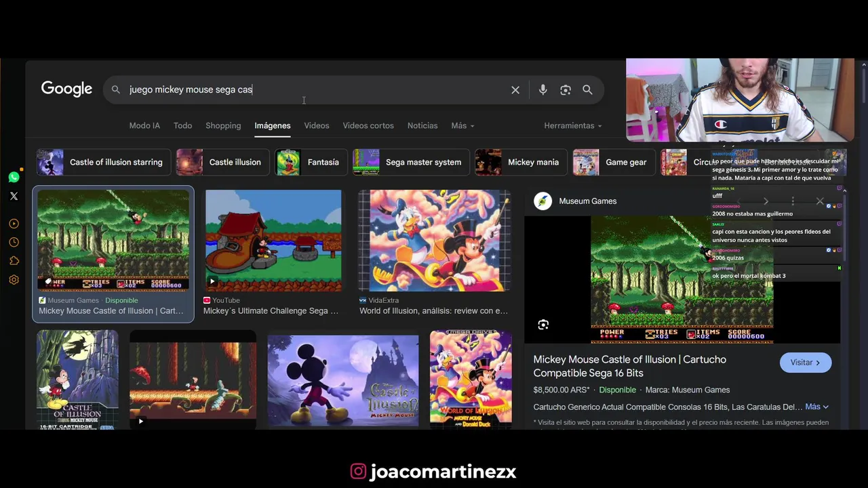The height and width of the screenshot is (488, 868).
Task: Open X (Twitter) from the browser sidebar
Action: coord(14,196)
